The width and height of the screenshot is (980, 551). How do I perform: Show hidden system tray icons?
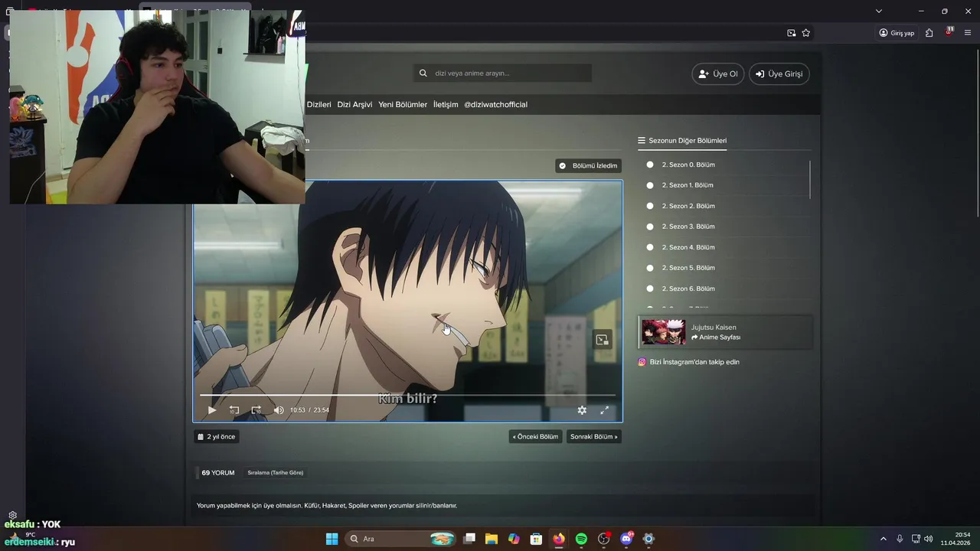883,539
